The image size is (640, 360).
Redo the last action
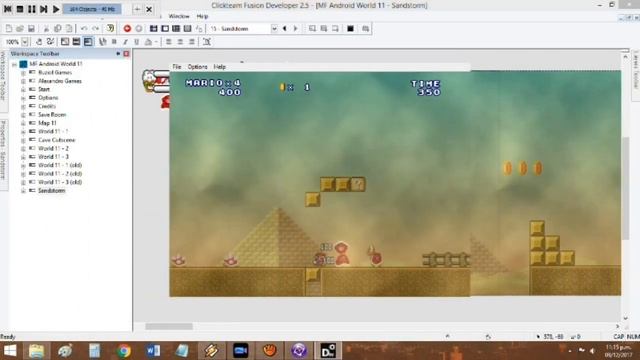pyautogui.click(x=96, y=29)
